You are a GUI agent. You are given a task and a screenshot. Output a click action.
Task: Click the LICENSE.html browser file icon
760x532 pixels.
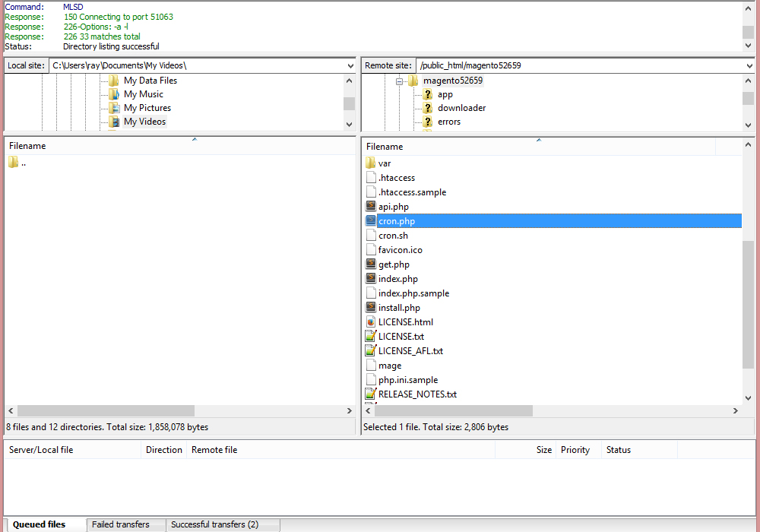point(371,322)
